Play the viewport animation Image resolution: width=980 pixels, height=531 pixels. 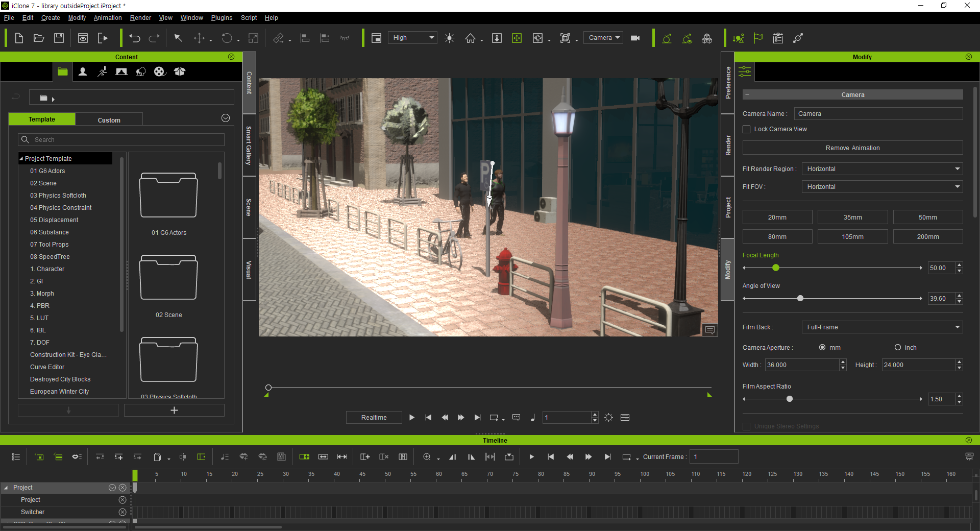point(412,418)
